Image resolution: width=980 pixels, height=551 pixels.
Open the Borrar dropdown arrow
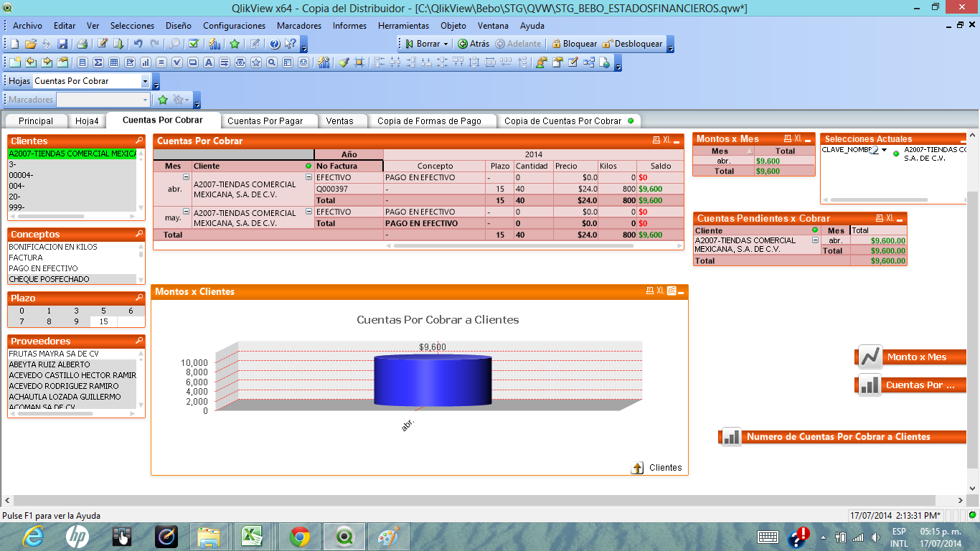tap(446, 44)
